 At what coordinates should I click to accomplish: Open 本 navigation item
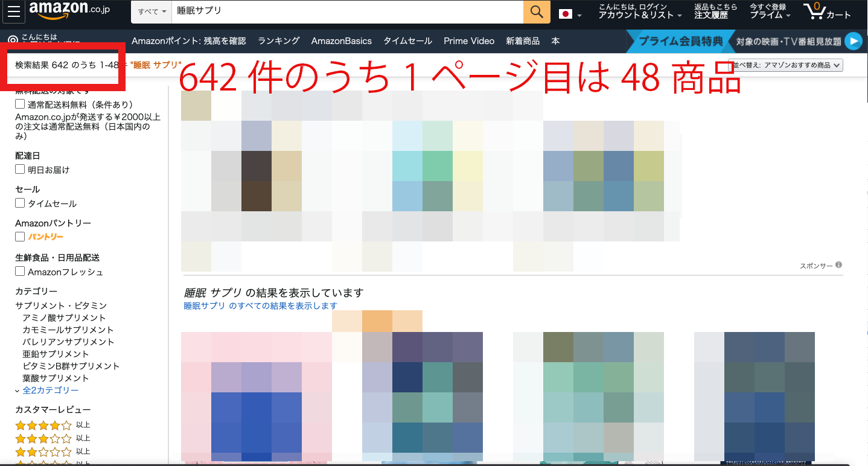pos(555,41)
